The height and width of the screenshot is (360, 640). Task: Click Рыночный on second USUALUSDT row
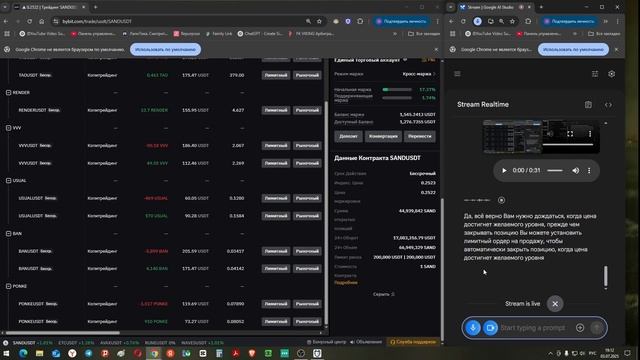tap(307, 216)
